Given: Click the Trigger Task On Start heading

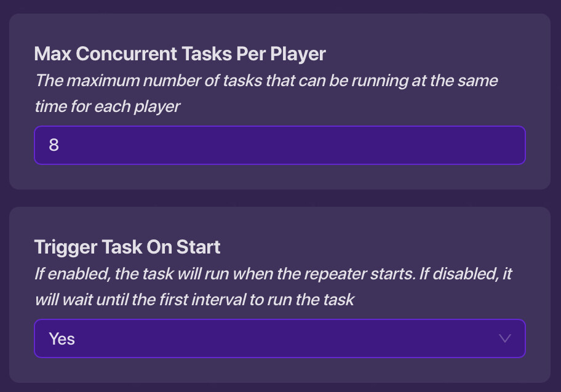Looking at the screenshot, I should [127, 247].
